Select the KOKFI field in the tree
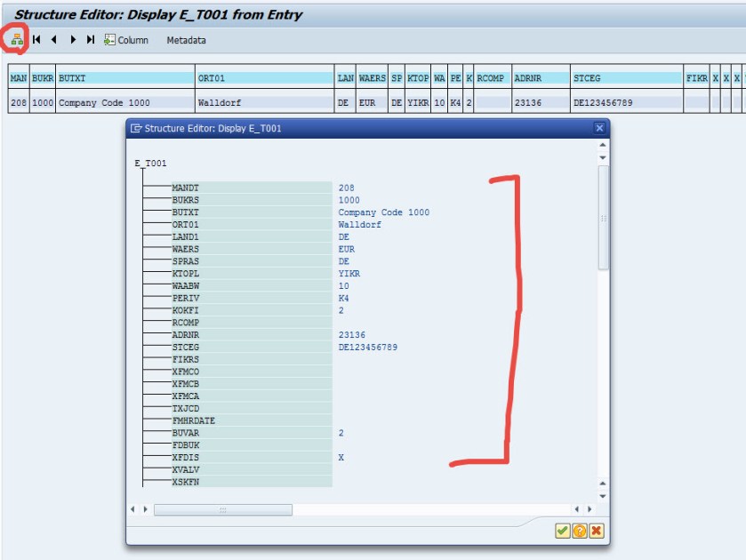The height and width of the screenshot is (560, 746). coord(252,310)
